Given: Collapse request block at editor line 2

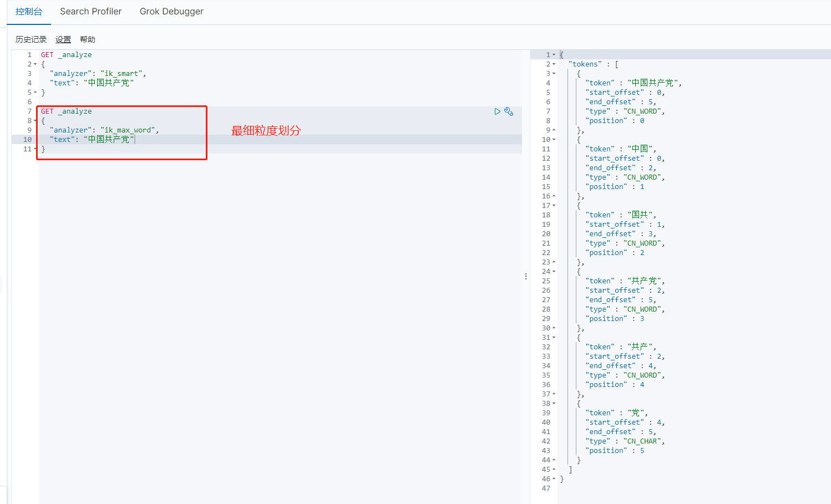Looking at the screenshot, I should 36,64.
